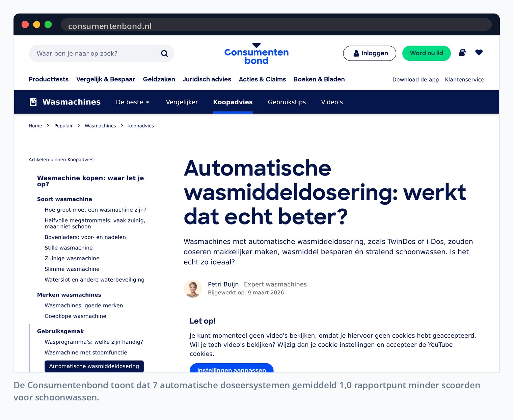
Task: Open the Slimme wasmachine article
Action: pos(72,269)
